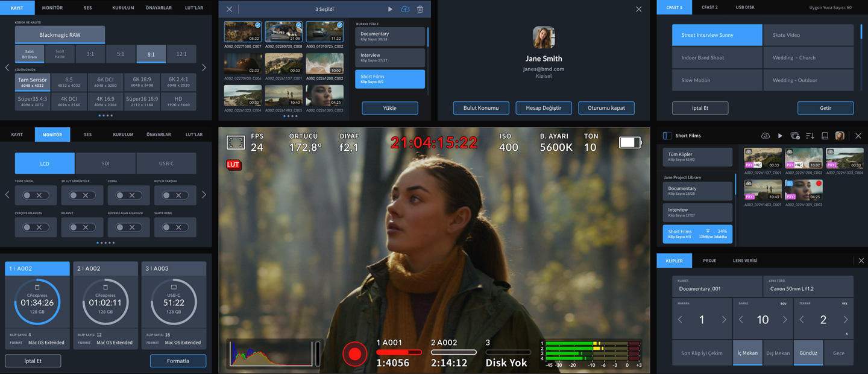Viewport: 868px width, 374px height.
Task: Open the histogram display
Action: 275,354
